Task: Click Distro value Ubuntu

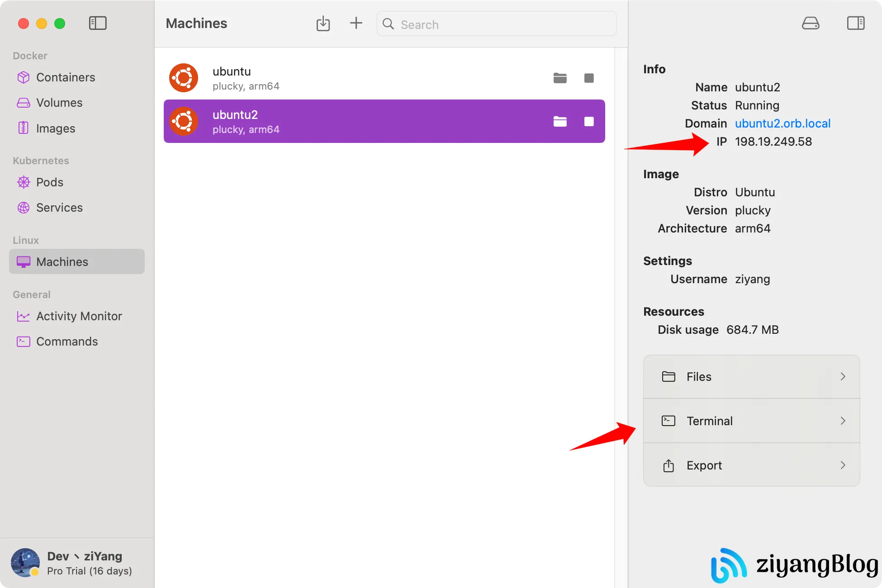Action: tap(755, 192)
